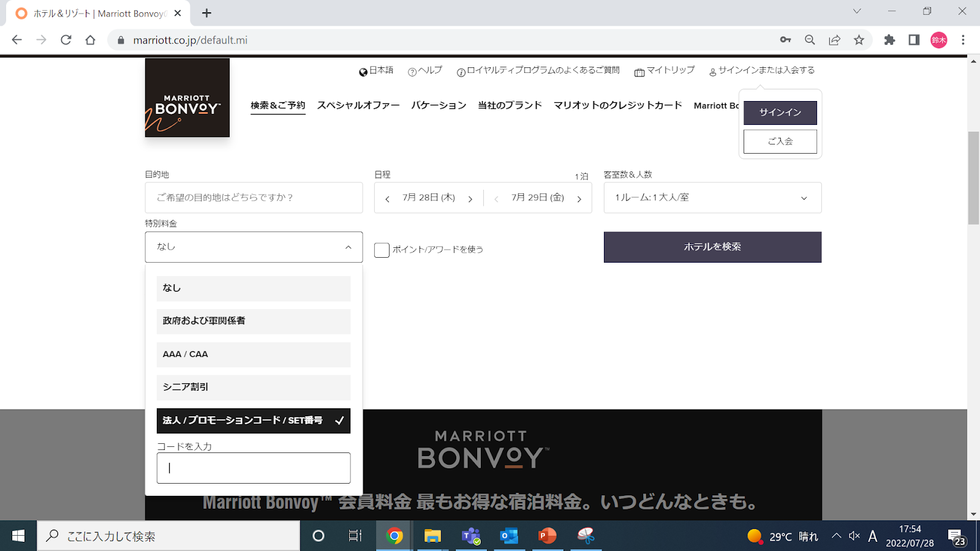This screenshot has width=980, height=551.
Task: Open Snipping Tool from taskbar
Action: 586,536
